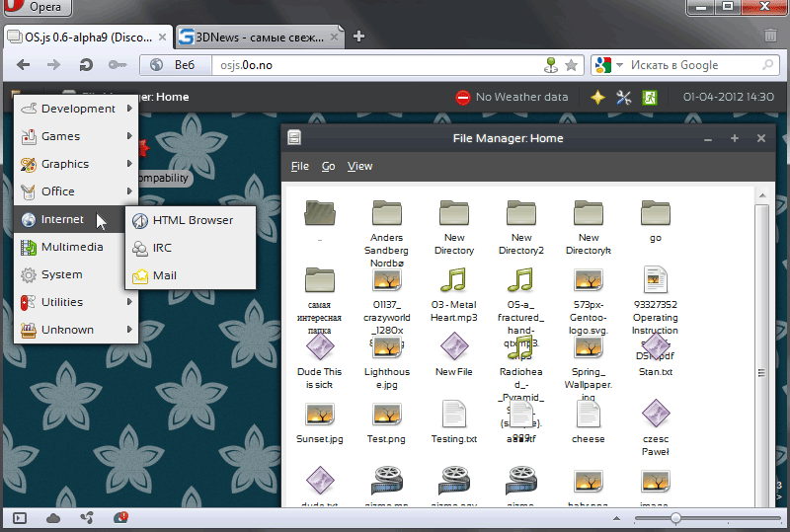
Task: Open the File menu in File Manager
Action: [299, 166]
